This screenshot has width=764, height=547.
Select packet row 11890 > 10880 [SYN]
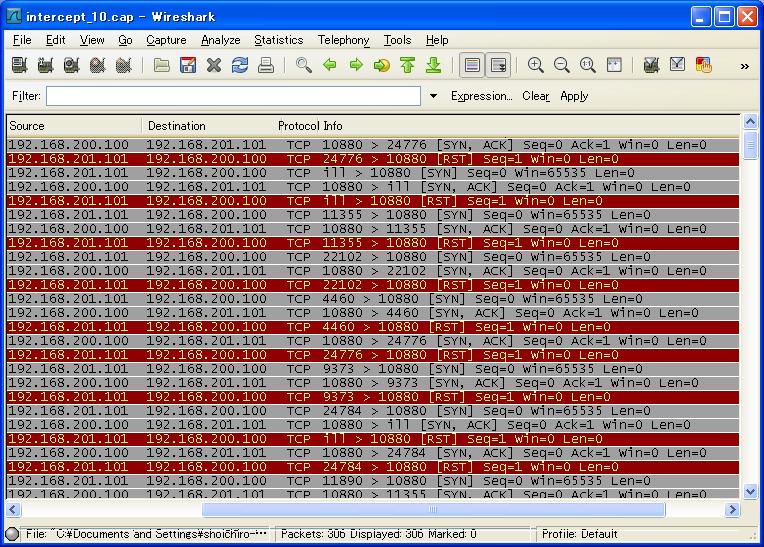373,481
